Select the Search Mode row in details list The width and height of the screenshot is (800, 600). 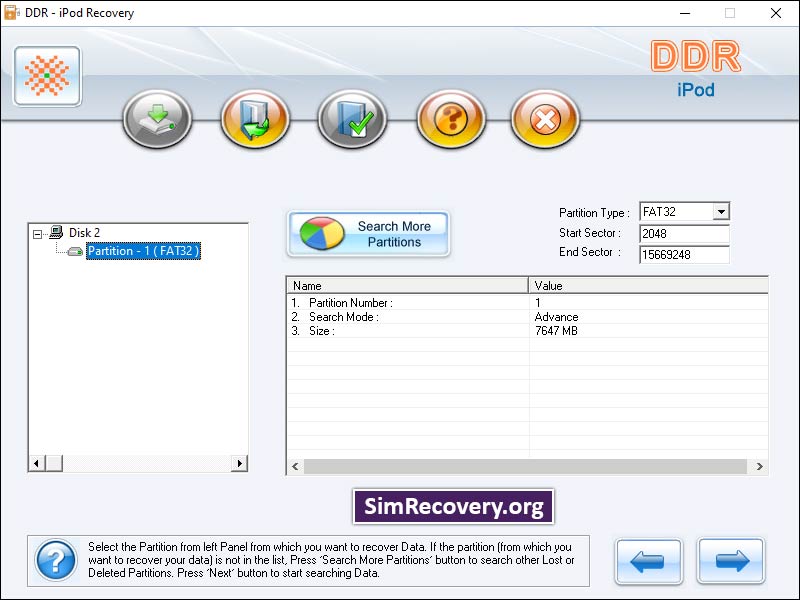pyautogui.click(x=400, y=316)
